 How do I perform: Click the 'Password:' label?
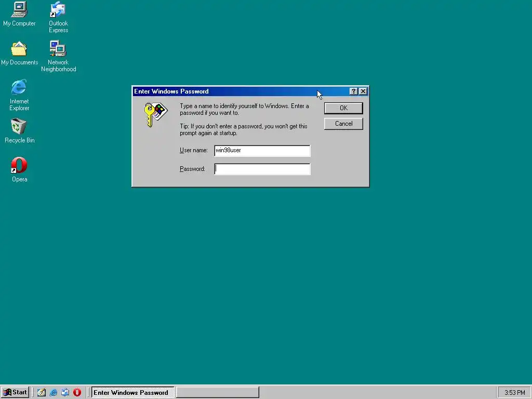(x=192, y=169)
